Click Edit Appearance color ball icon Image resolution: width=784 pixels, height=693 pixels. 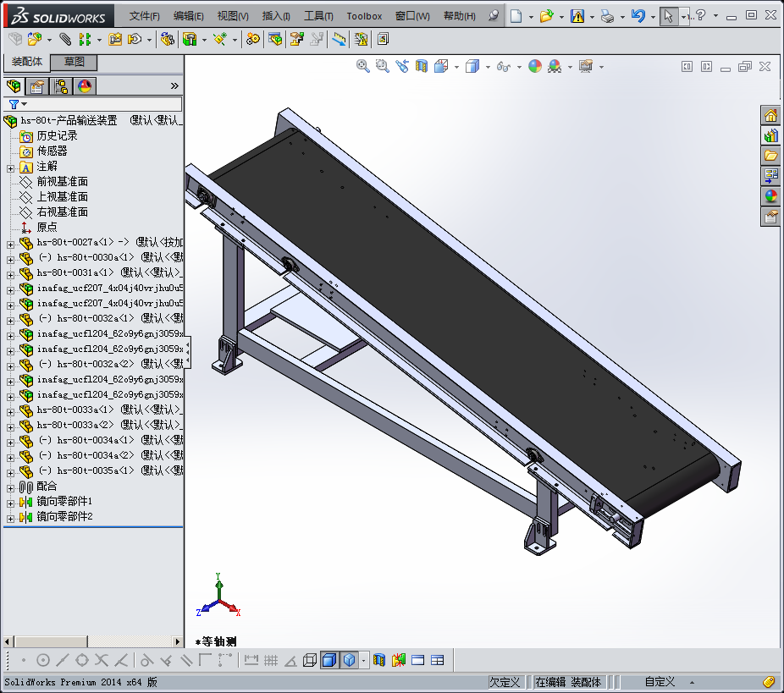click(535, 66)
